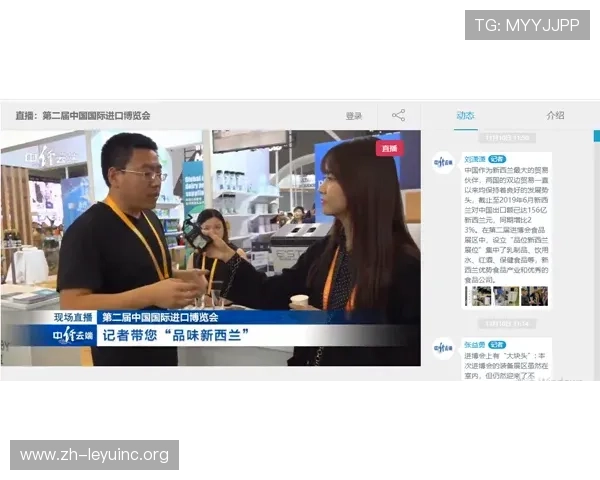Screen dimensions: 600x480
Task: Switch to the 动态 tab
Action: [x=465, y=115]
